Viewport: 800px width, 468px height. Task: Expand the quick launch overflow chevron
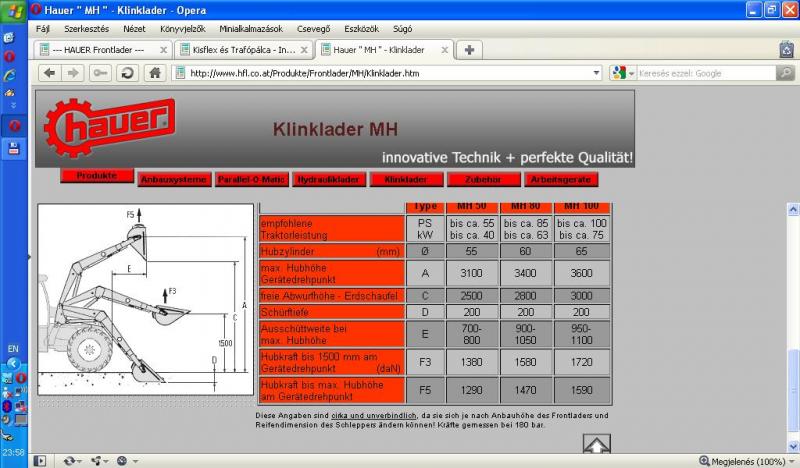pos(13,105)
